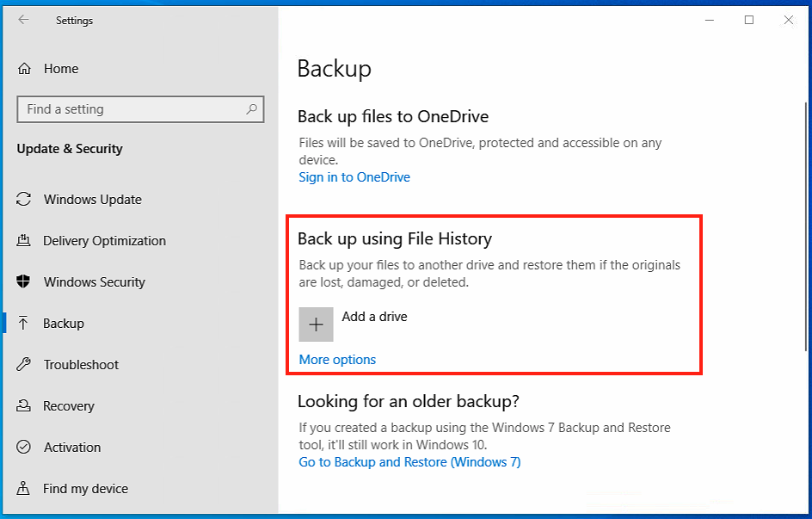The height and width of the screenshot is (519, 812).
Task: Go to Backup and Restore (Windows 7)
Action: pos(409,462)
